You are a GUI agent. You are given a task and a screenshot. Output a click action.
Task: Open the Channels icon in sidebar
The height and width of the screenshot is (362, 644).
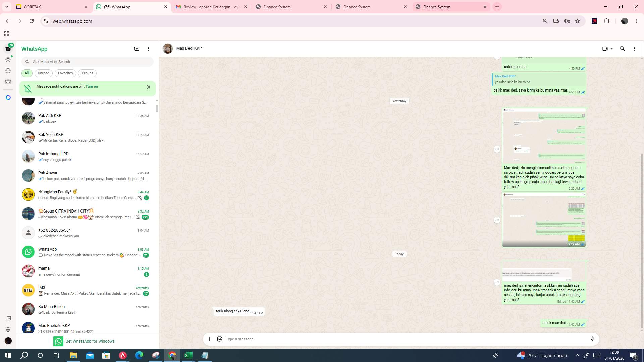tap(8, 71)
